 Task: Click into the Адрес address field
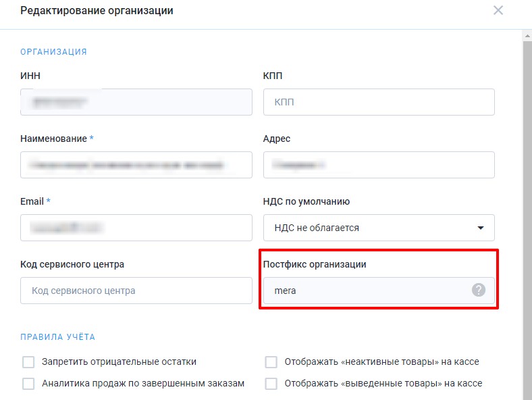click(378, 165)
